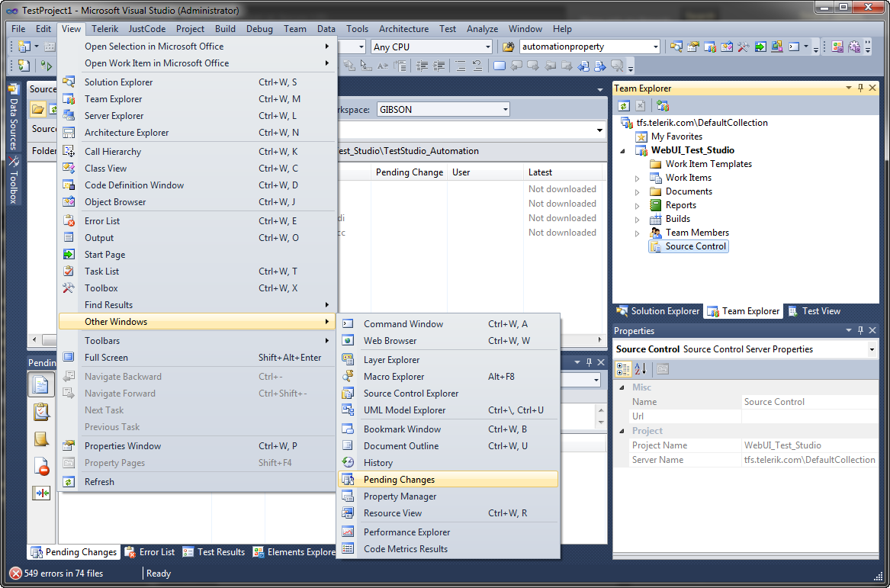Open the Any CPU platform dropdown
Screen dimensions: 890x588
(487, 47)
